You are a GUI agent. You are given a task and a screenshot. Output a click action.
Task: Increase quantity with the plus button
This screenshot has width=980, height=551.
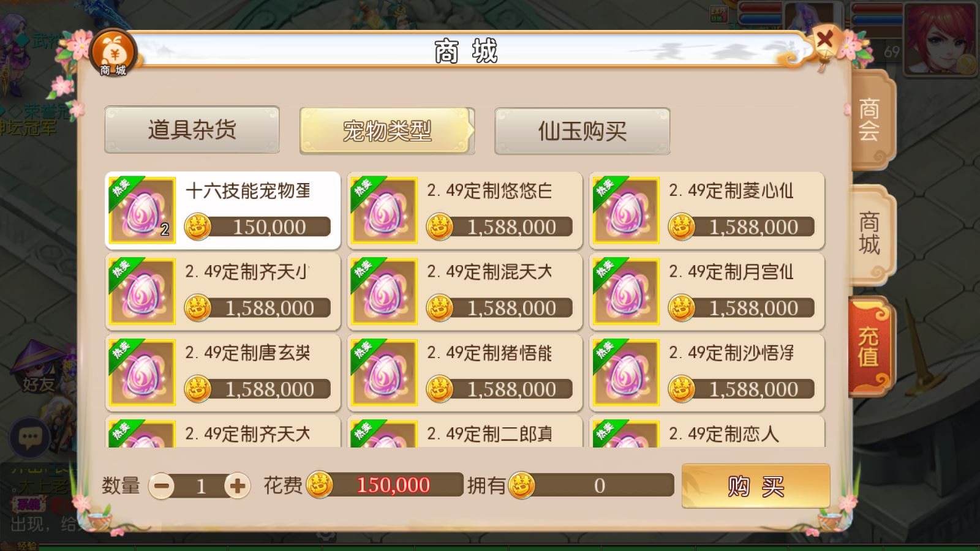(237, 486)
